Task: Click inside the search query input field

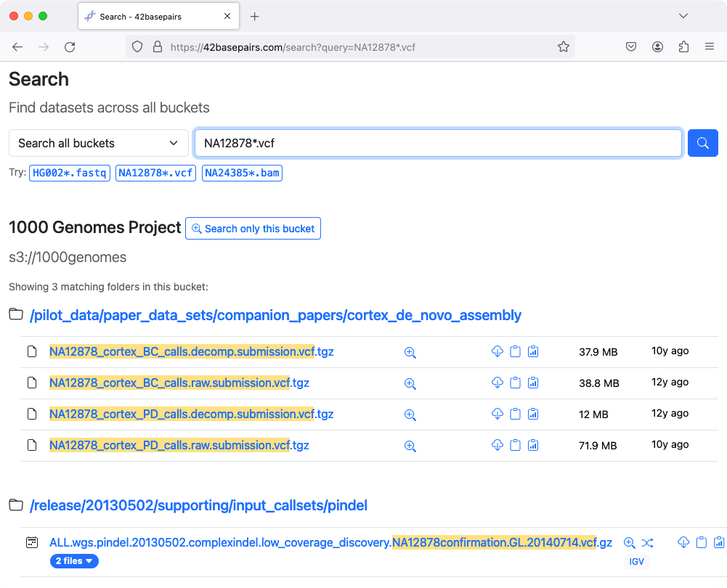Action: click(436, 143)
